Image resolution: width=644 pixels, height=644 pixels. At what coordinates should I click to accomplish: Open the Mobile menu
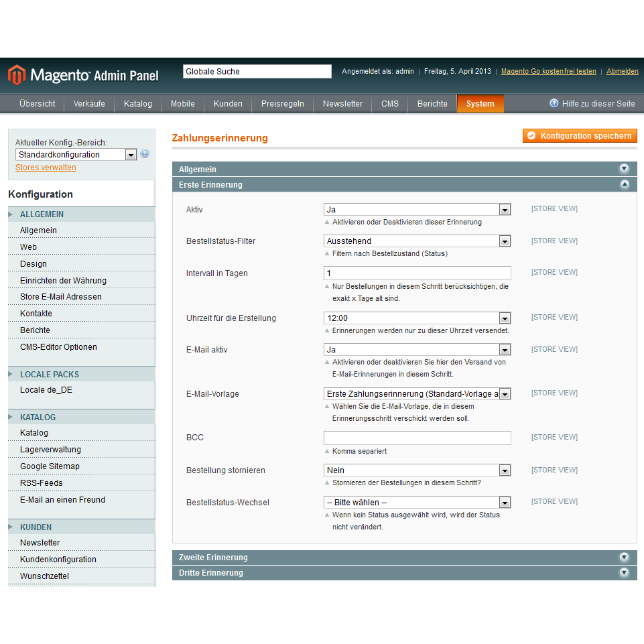point(183,103)
